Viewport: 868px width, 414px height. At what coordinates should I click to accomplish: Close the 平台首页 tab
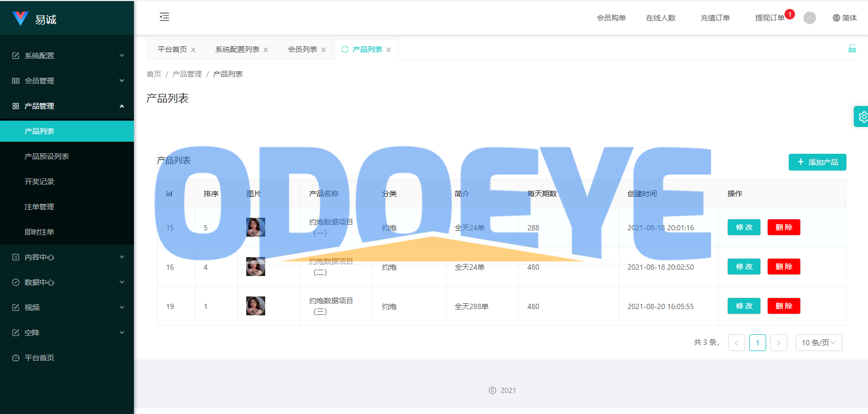(193, 50)
